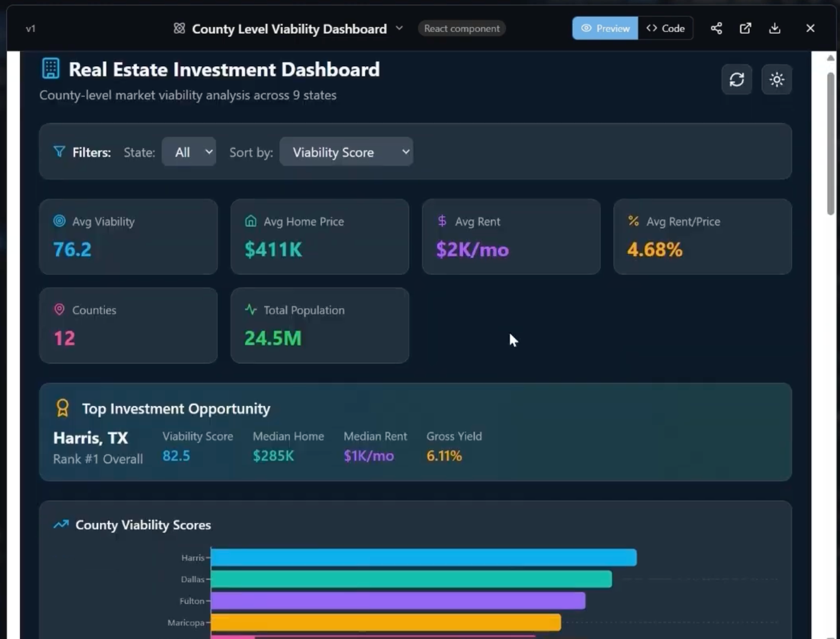Click the 4.68% rent/price value
The image size is (840, 639).
tap(655, 249)
